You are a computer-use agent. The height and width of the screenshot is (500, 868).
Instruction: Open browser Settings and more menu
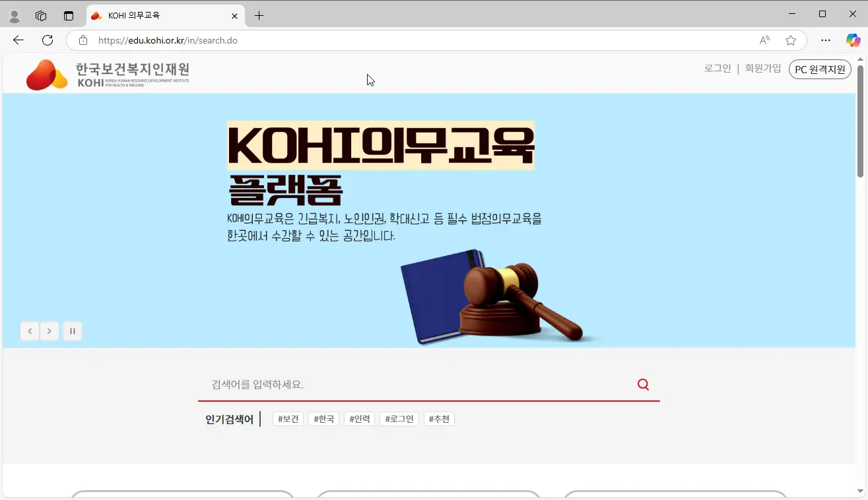826,40
